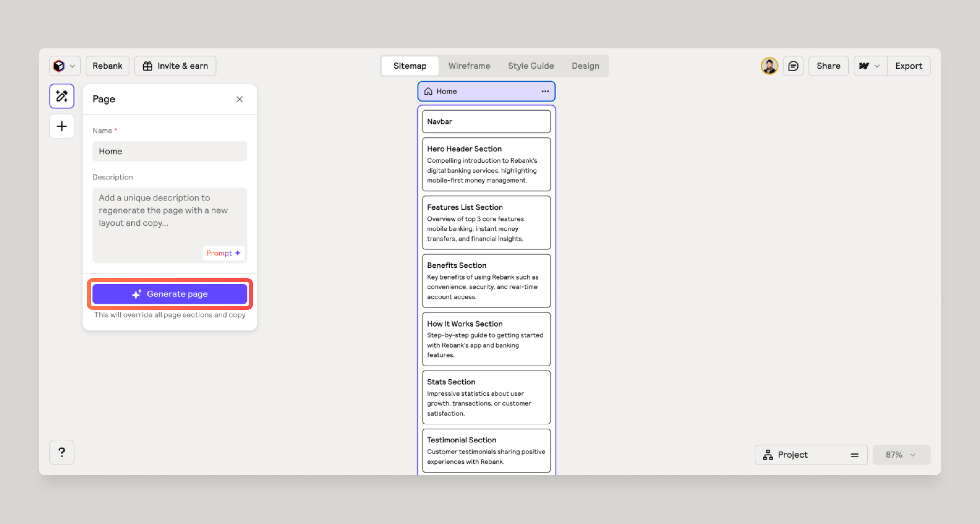
Task: Toggle the Project panel expand handle
Action: click(x=855, y=455)
